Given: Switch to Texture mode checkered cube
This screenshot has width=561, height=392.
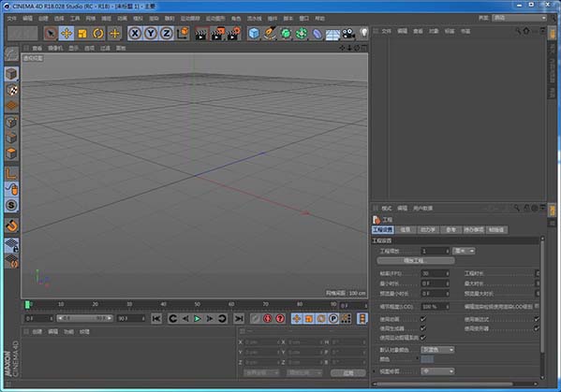Looking at the screenshot, I should click(x=12, y=90).
